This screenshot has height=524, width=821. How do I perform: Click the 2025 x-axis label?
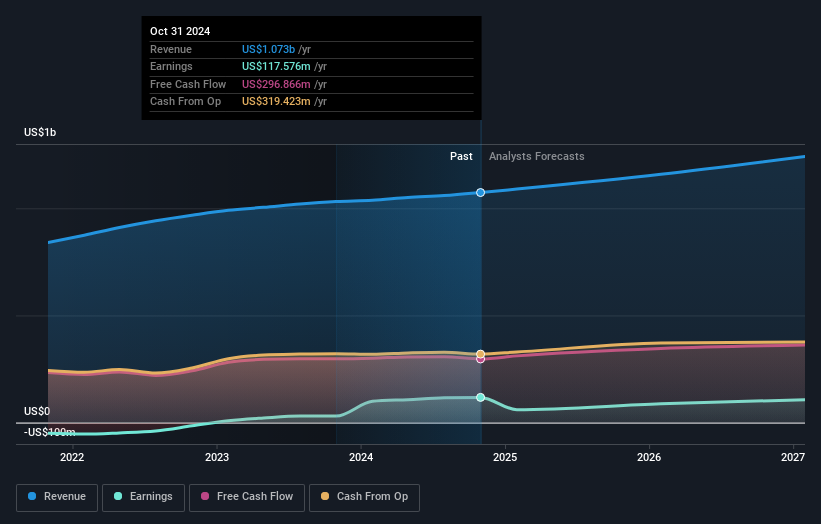(505, 457)
